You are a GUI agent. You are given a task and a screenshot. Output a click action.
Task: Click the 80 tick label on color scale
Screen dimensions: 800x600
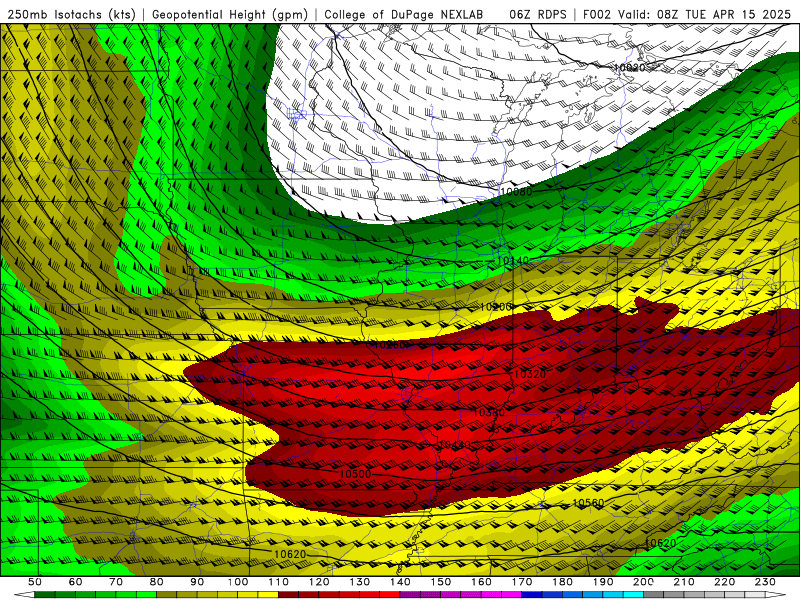point(157,582)
